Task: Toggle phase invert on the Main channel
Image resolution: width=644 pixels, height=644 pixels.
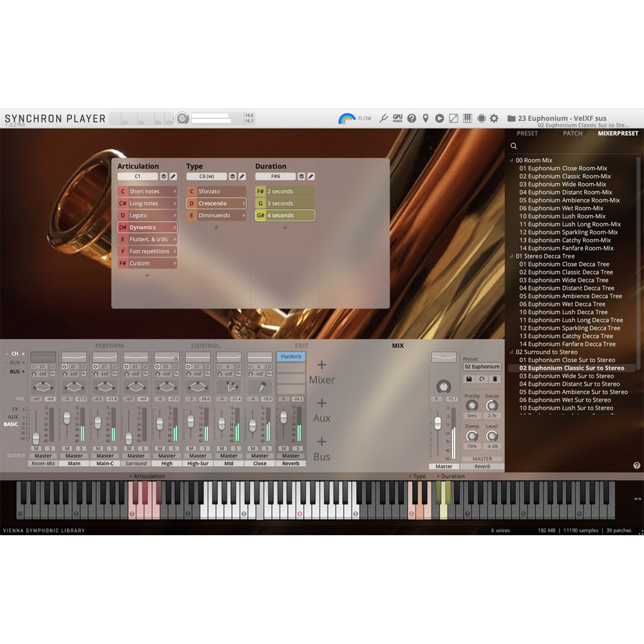Action: tap(84, 367)
